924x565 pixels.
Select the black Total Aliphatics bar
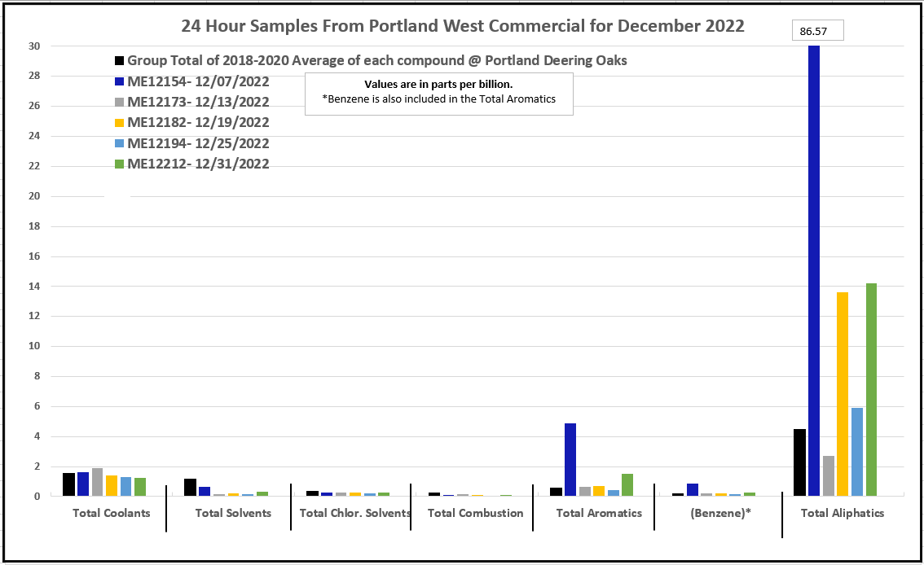pos(799,462)
